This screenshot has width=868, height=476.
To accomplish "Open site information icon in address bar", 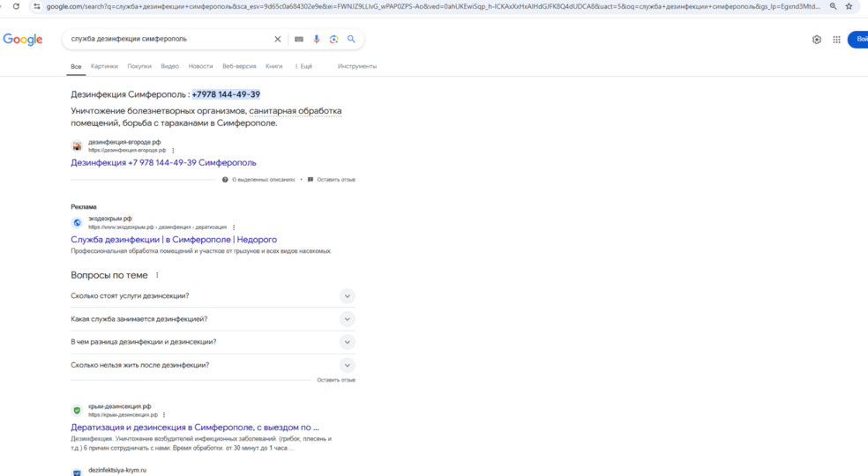I will tap(36, 6).
